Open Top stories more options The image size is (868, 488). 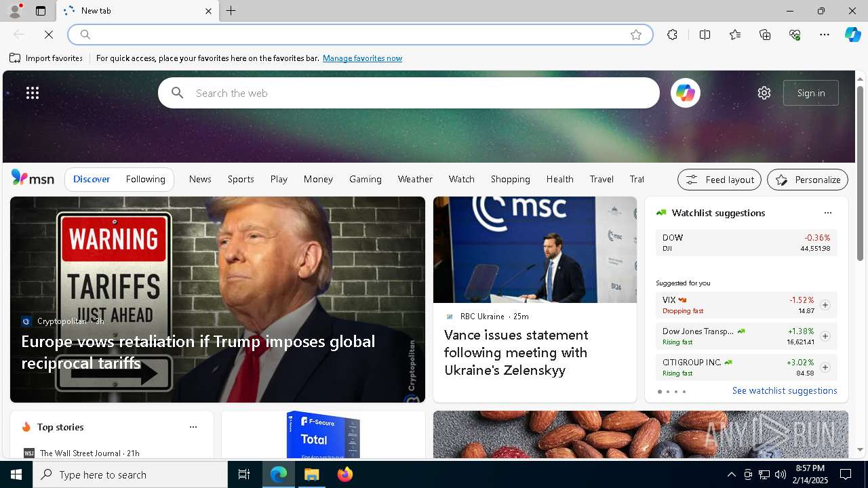[x=193, y=427]
